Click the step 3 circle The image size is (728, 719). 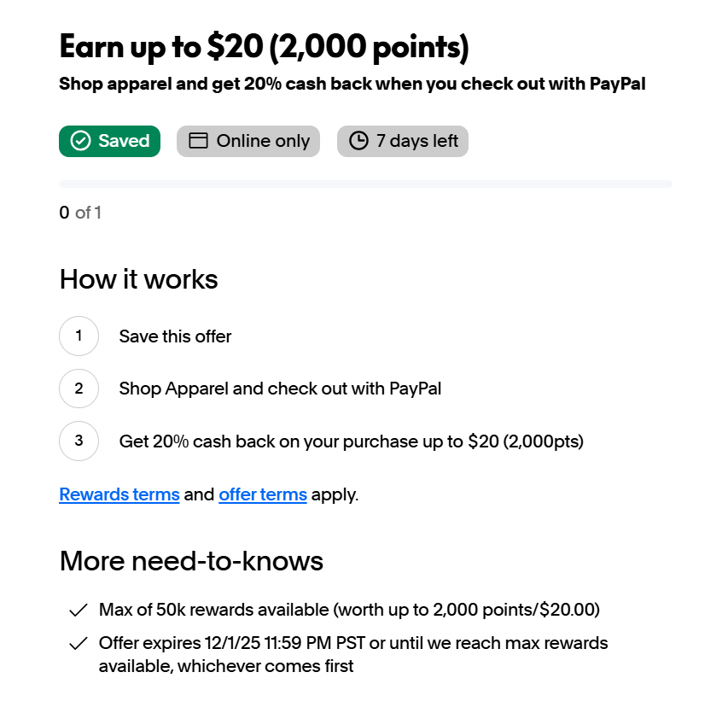click(x=79, y=441)
